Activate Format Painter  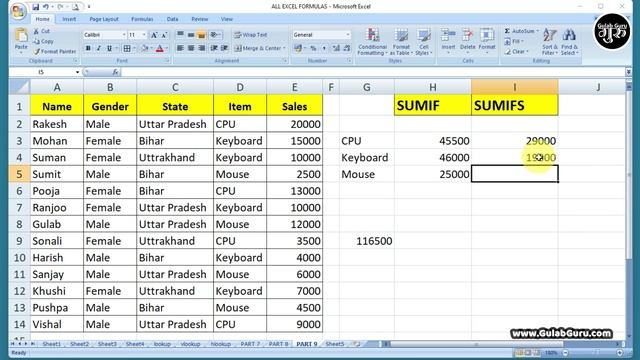tap(55, 51)
